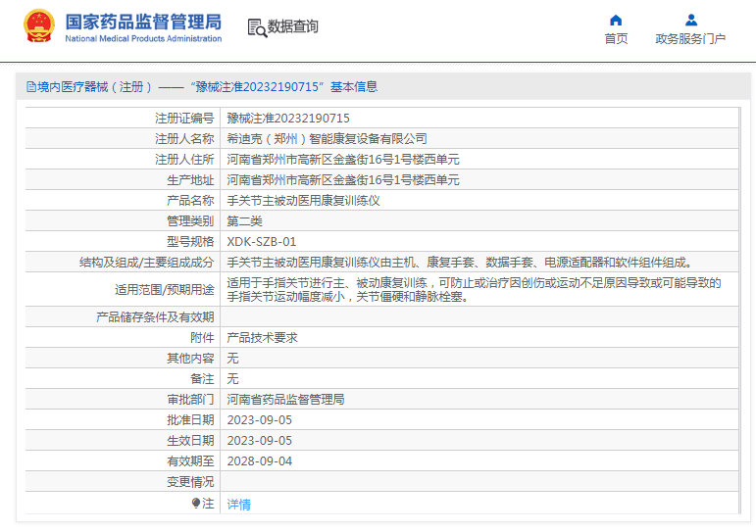Select model XDK-SZB-01
756x532 pixels.
click(x=262, y=242)
